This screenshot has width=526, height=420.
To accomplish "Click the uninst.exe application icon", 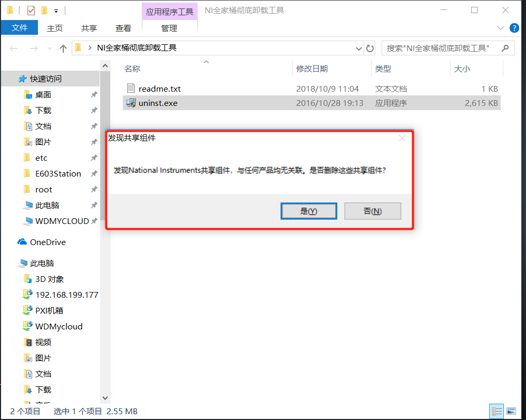I will click(x=131, y=103).
